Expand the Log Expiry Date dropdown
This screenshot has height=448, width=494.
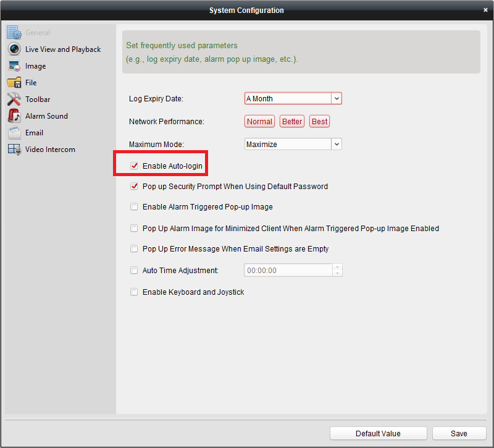pos(337,98)
